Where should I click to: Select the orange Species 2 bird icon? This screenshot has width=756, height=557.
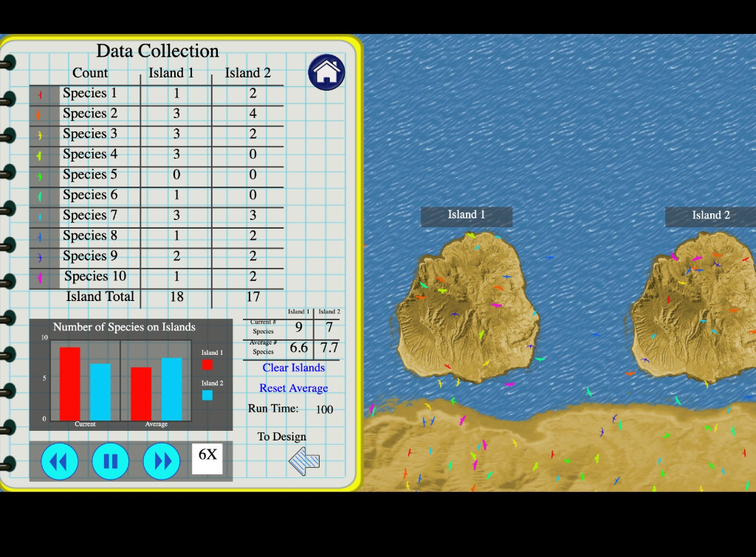38,114
